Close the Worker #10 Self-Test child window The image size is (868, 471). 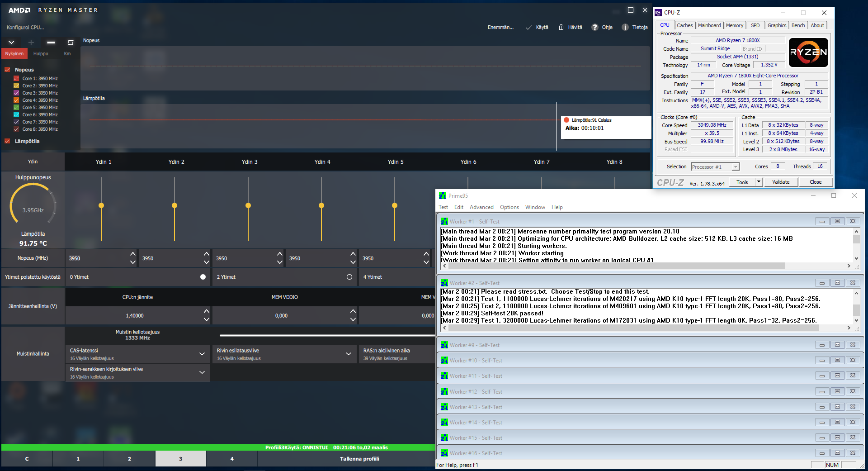(853, 360)
